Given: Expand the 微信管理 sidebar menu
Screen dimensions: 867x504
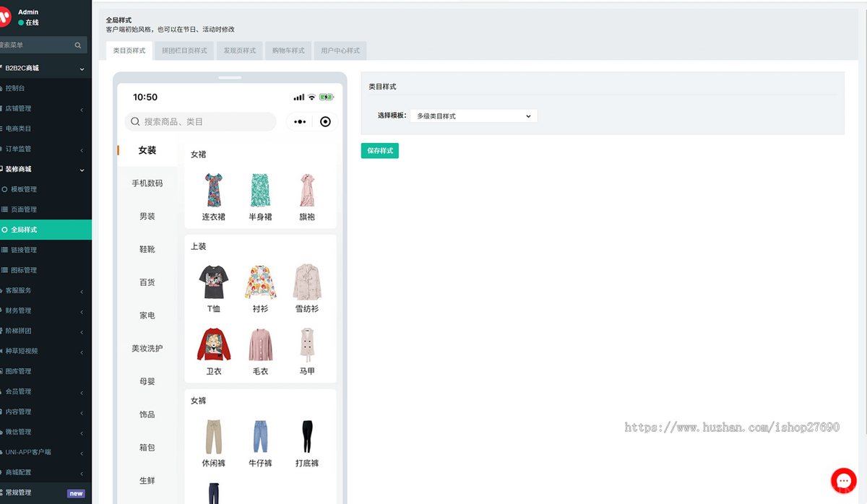Looking at the screenshot, I should [x=46, y=432].
